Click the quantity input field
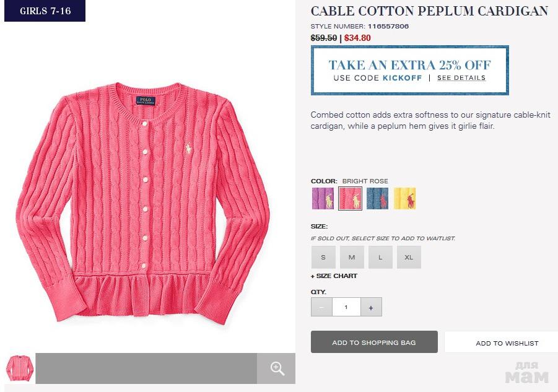The width and height of the screenshot is (558, 392). tap(346, 307)
